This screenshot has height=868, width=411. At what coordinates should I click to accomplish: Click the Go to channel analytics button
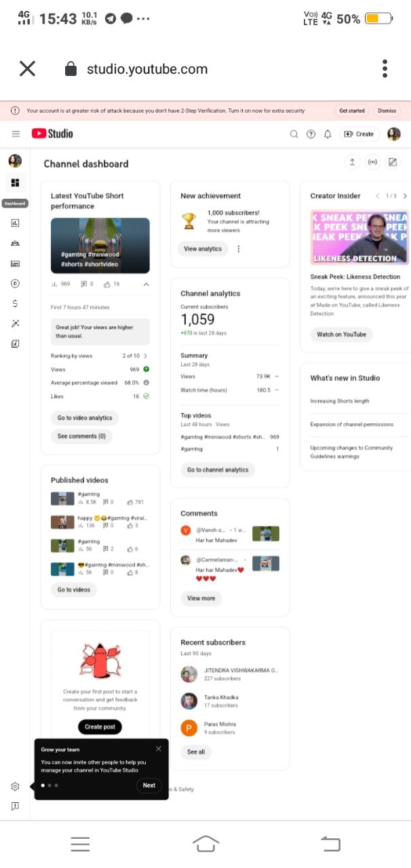218,469
